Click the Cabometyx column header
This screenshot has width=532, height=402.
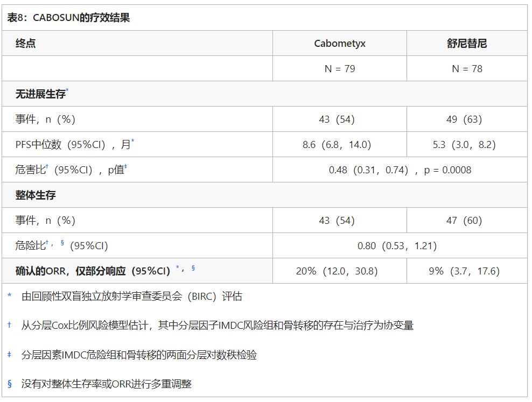click(340, 44)
